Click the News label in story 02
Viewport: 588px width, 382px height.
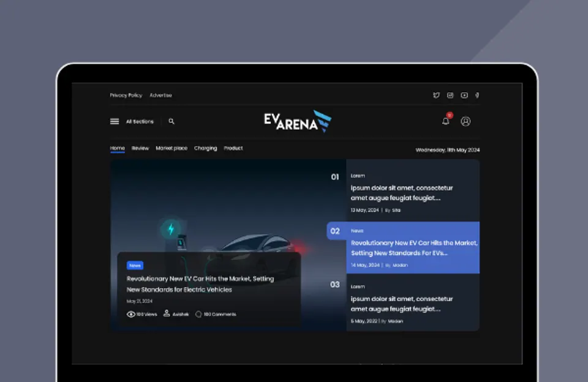pyautogui.click(x=357, y=231)
